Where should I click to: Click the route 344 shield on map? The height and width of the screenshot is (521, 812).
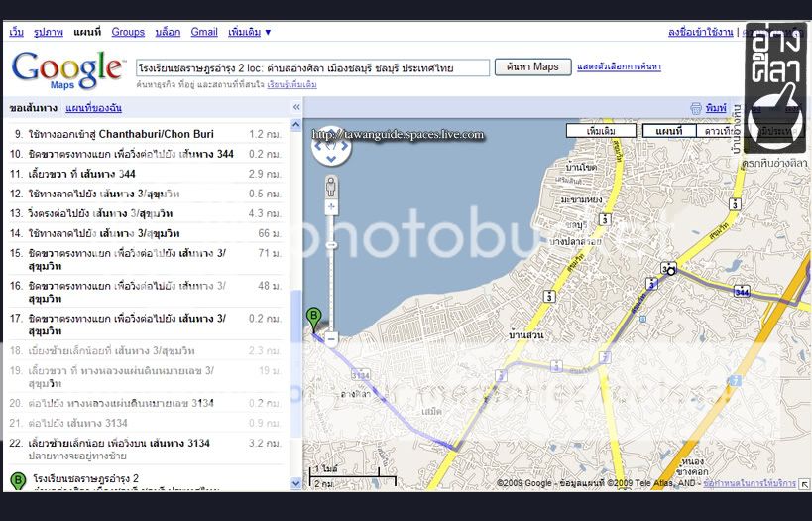click(x=742, y=292)
